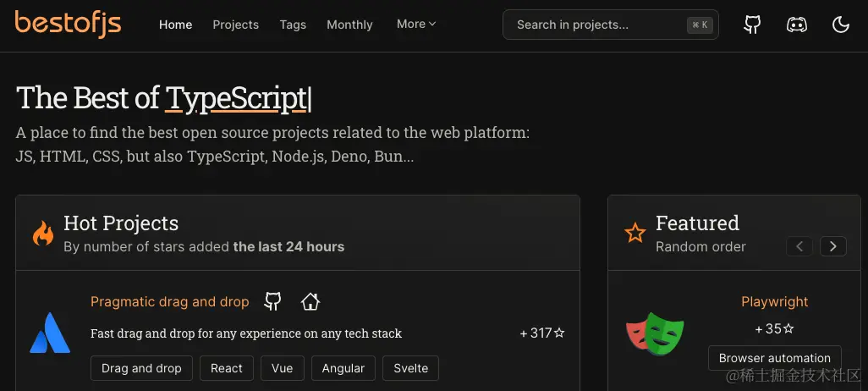Open the Playwright project link

click(x=774, y=302)
